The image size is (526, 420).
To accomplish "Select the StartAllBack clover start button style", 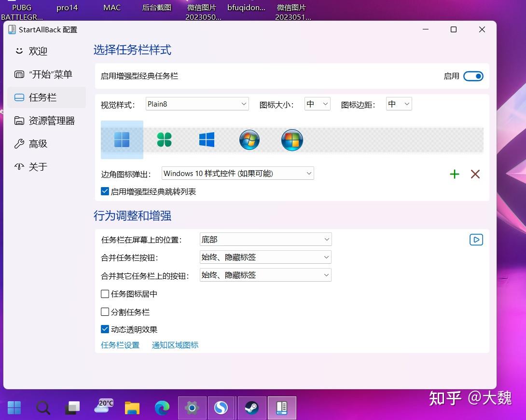I will pyautogui.click(x=164, y=139).
